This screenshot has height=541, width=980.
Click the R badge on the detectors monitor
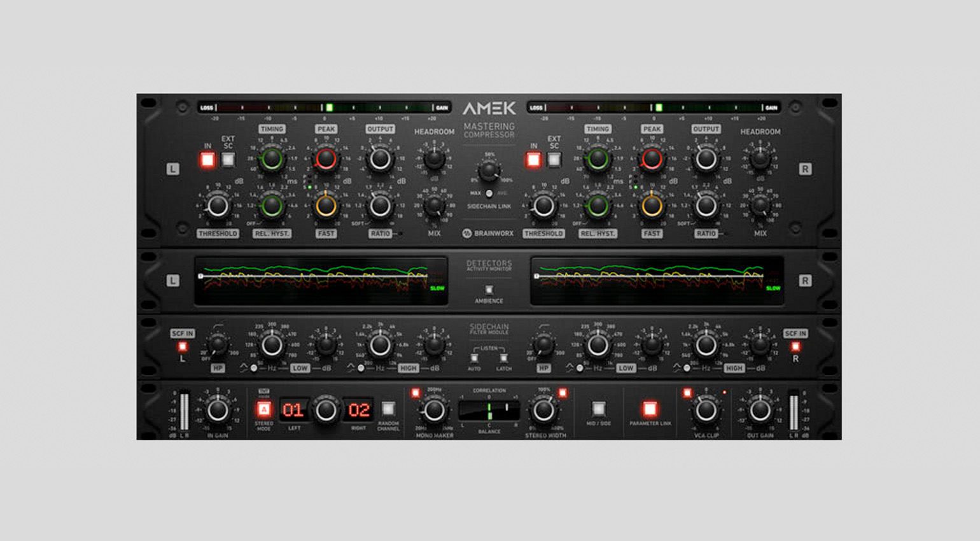pyautogui.click(x=805, y=281)
